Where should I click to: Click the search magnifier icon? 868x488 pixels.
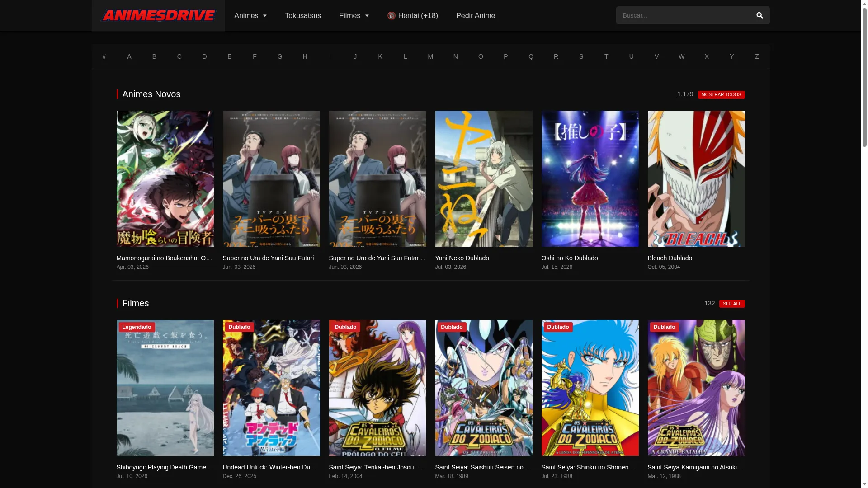(x=759, y=15)
